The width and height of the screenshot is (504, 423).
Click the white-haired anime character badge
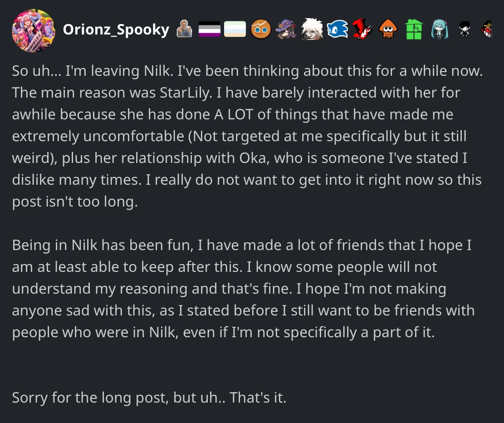312,30
